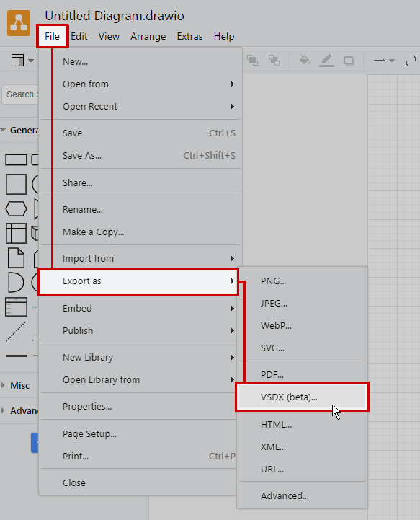Export diagram as JPEG...
The height and width of the screenshot is (520, 420).
[x=302, y=304]
